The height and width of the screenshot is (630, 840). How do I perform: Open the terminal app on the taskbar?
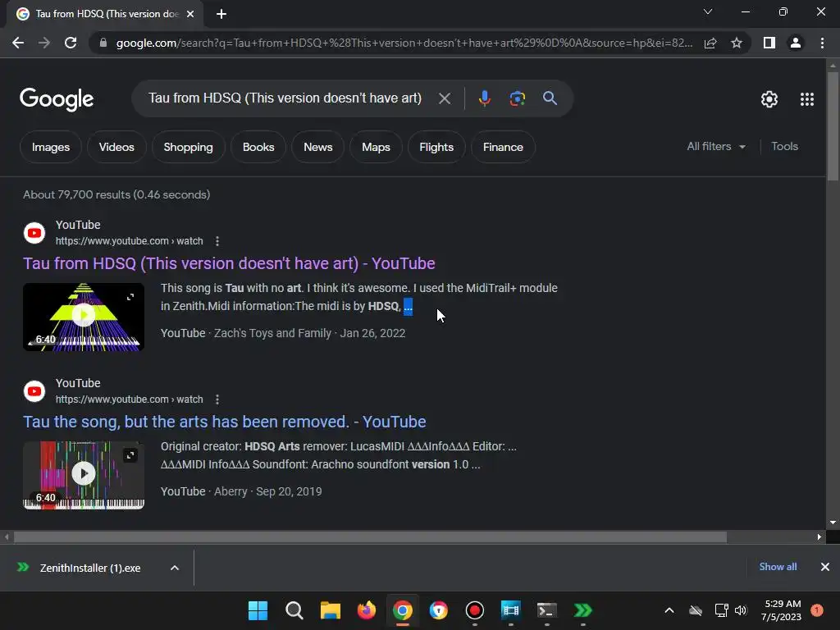click(x=547, y=610)
